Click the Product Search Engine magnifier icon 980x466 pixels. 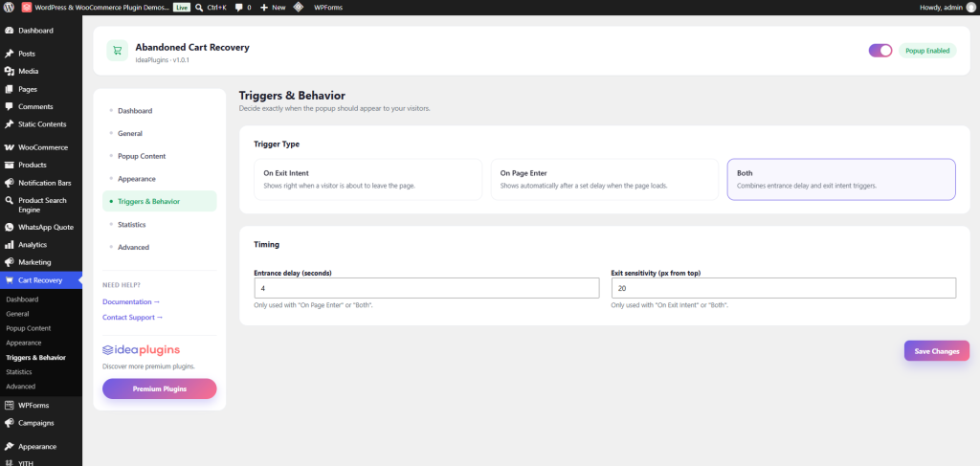[10, 201]
